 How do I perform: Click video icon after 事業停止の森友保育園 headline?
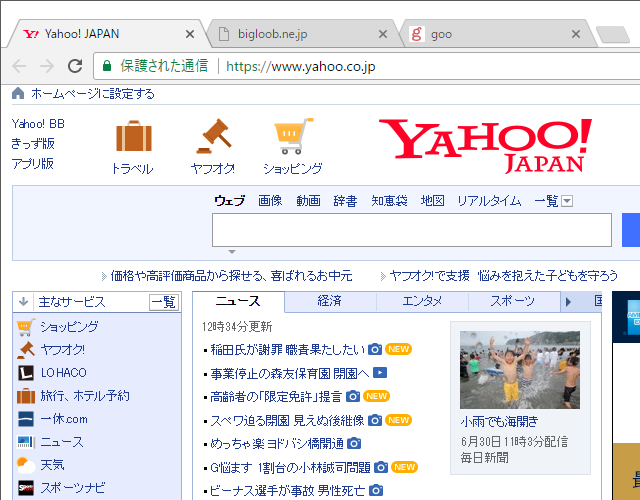point(380,373)
